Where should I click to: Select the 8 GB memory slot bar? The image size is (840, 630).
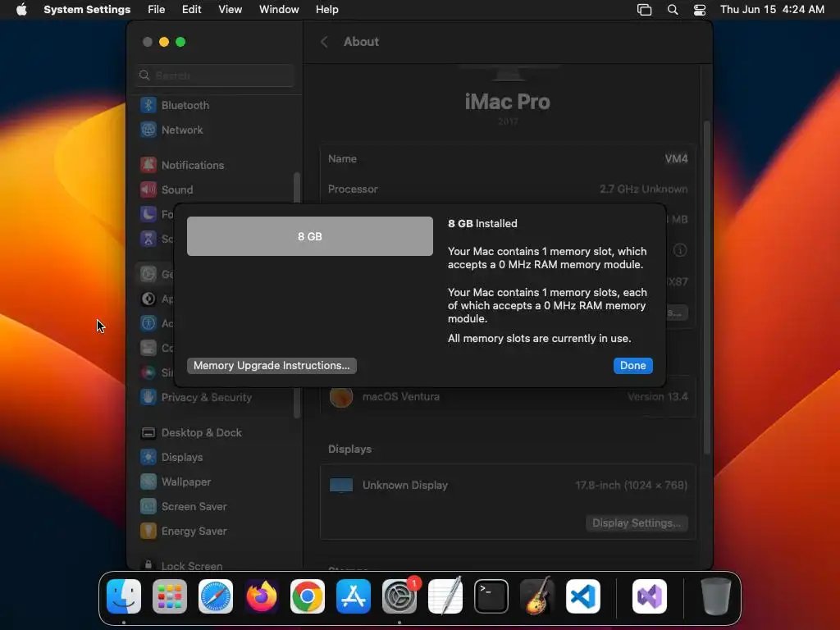coord(309,236)
